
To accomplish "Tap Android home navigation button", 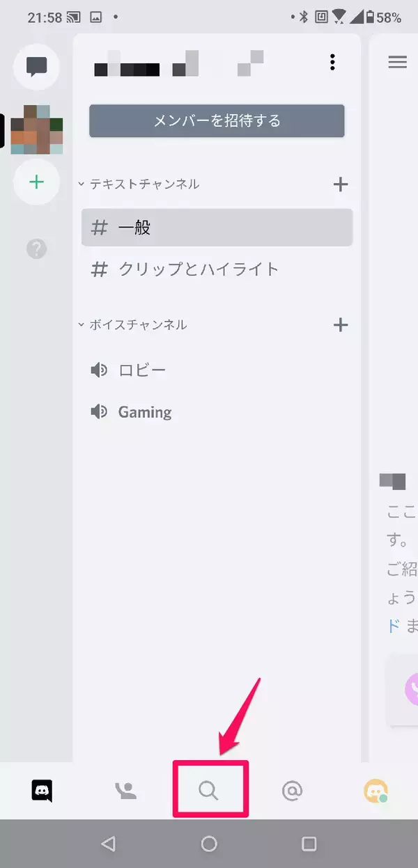I will click(x=209, y=844).
